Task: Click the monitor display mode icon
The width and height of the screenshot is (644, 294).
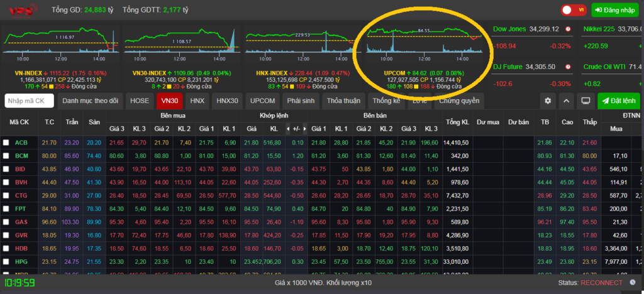Action: point(586,101)
